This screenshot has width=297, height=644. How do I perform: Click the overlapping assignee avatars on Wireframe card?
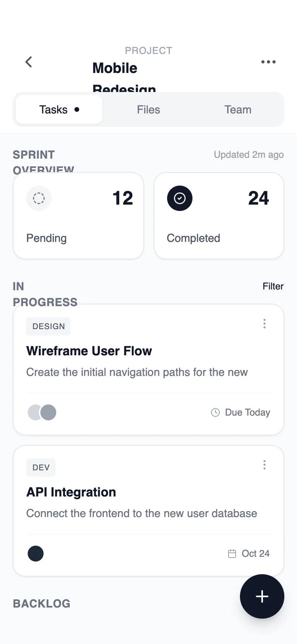42,412
